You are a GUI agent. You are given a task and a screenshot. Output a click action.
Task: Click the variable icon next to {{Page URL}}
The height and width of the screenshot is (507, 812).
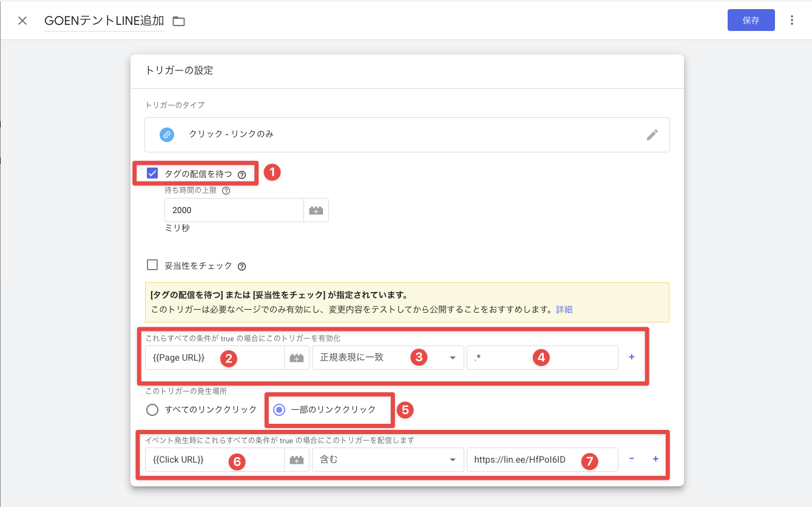[297, 358]
